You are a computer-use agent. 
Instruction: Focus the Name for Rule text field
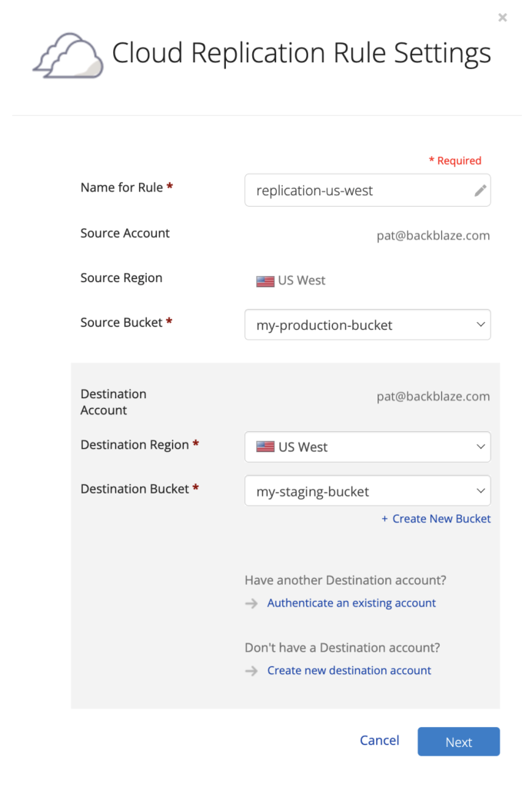pos(367,191)
